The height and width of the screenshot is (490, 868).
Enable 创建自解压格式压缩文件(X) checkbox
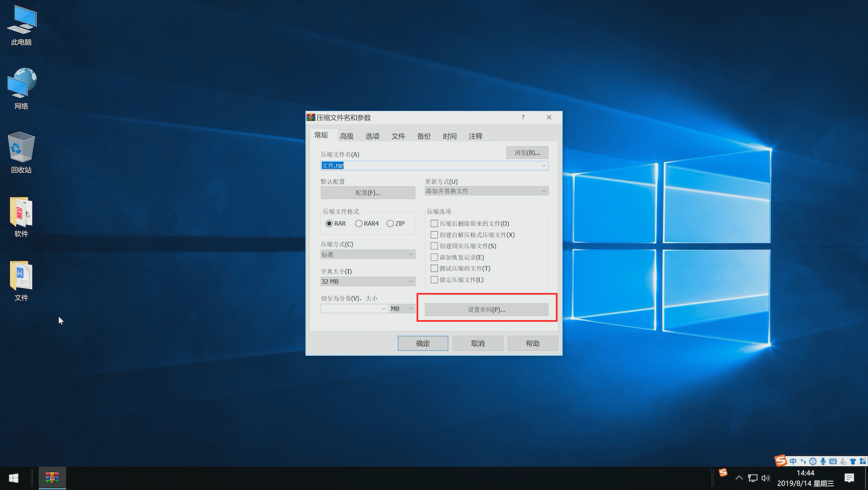[x=434, y=235]
